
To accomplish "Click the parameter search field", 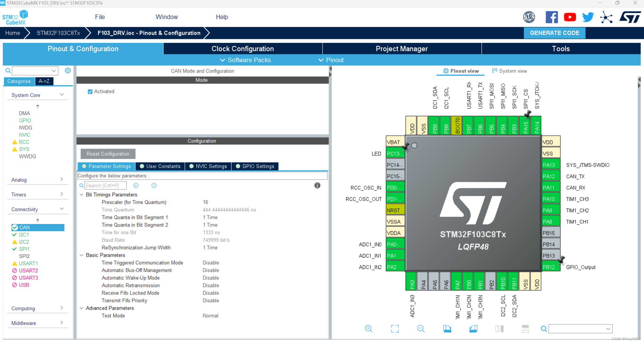I will pyautogui.click(x=105, y=185).
